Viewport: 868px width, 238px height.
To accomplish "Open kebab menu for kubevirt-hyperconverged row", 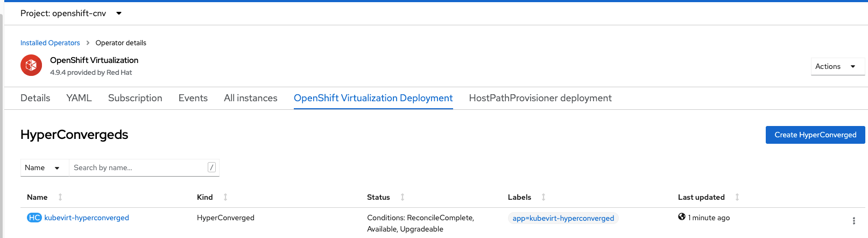I will pos(853,221).
